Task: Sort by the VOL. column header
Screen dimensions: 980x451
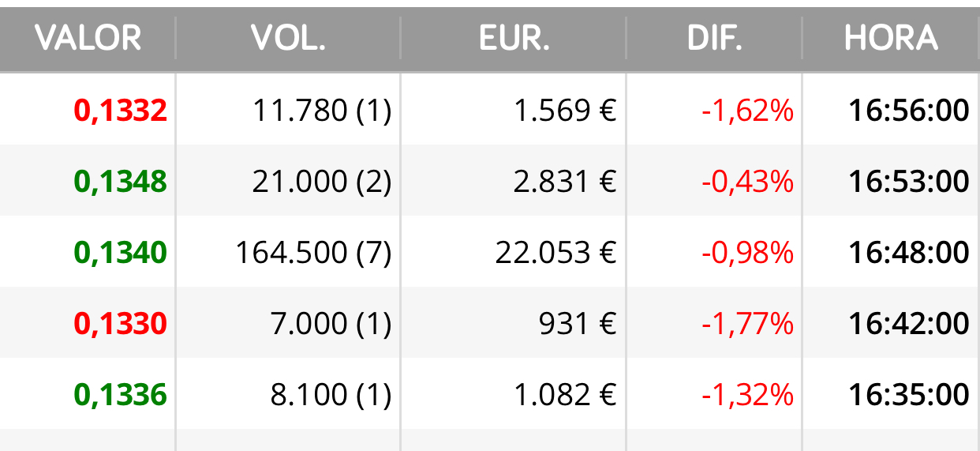Action: (x=288, y=38)
